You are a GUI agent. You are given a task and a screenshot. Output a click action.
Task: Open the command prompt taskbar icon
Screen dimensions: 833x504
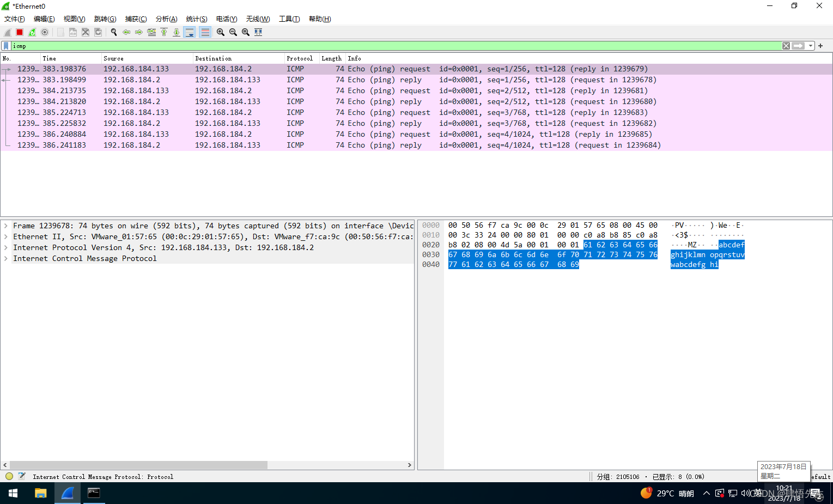coord(94,493)
